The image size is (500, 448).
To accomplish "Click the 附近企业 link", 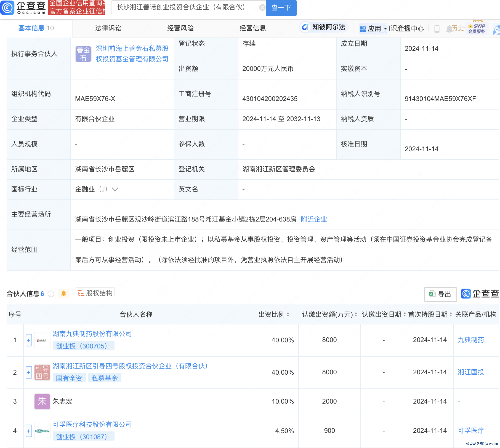I will coord(314,219).
